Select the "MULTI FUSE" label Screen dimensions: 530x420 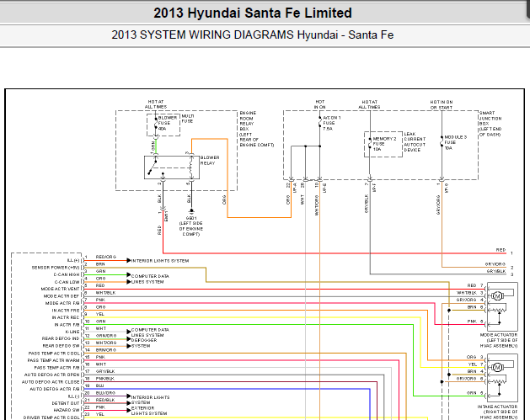point(188,119)
